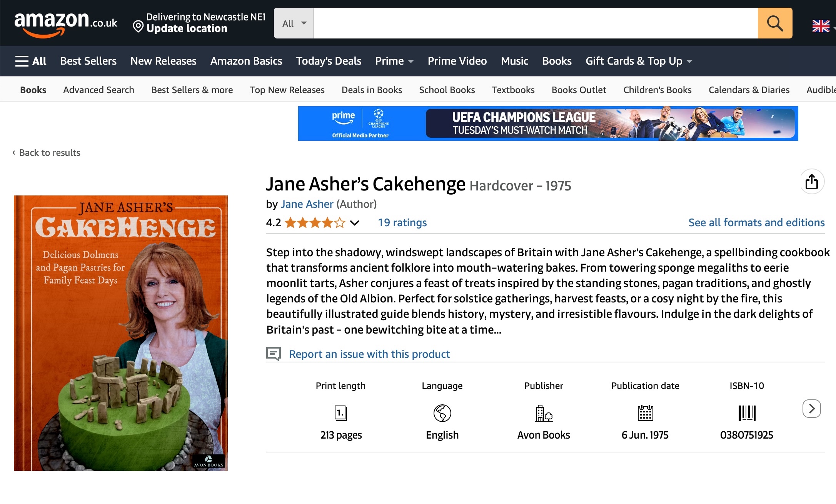Expand the Prime navigation dropdown
Screen dimensions: 836x504
[394, 61]
